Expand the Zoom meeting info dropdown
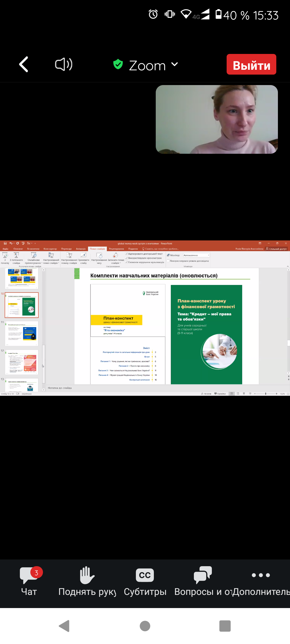This screenshot has height=644, width=290. (x=175, y=64)
